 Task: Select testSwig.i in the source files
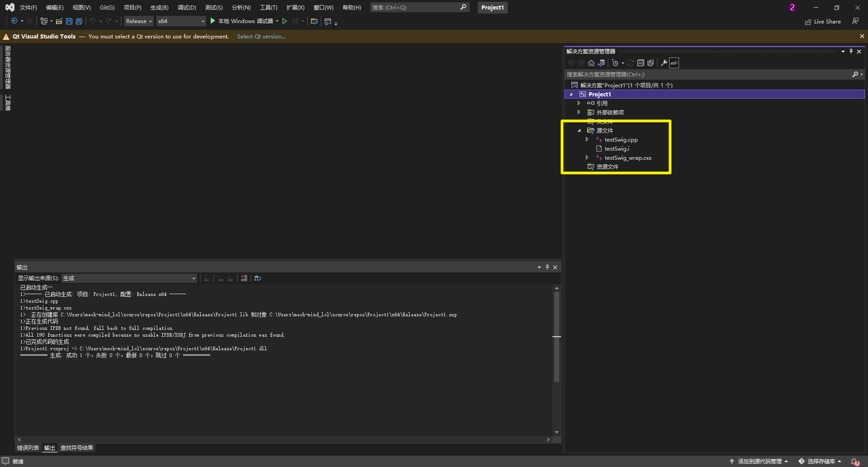[616, 148]
